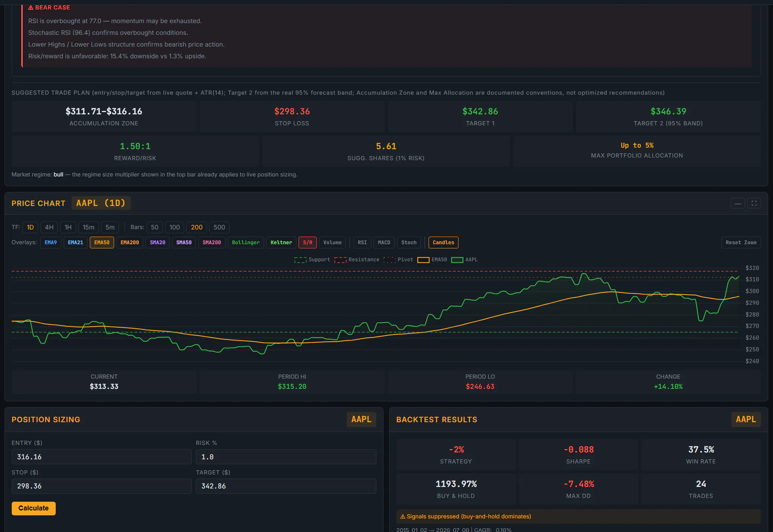
Task: Click the -2% strategy return value
Action: pyautogui.click(x=456, y=449)
